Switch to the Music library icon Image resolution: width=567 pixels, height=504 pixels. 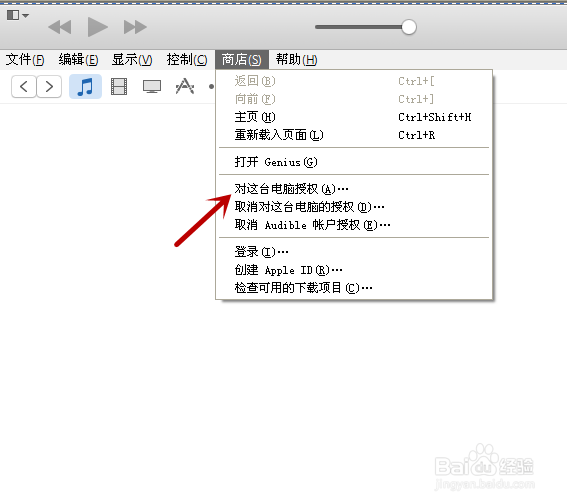(x=85, y=86)
